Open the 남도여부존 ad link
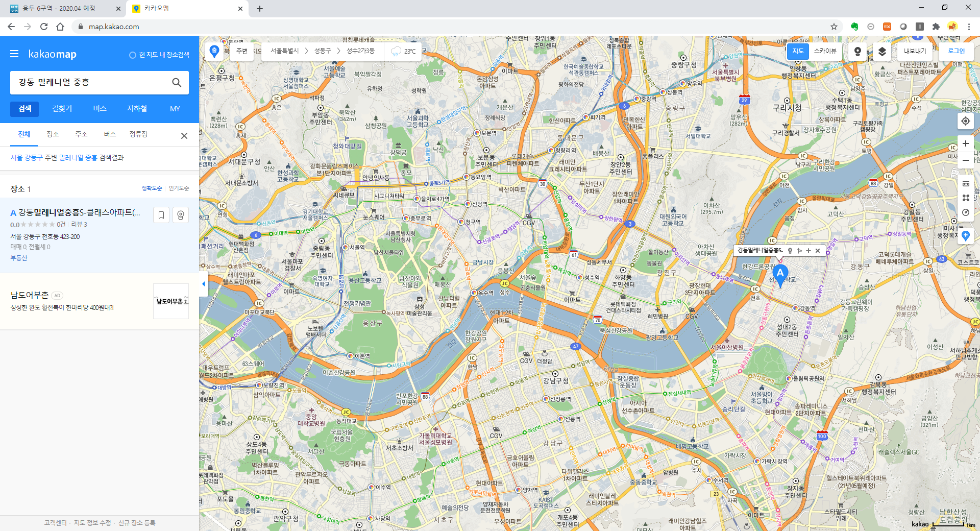The image size is (980, 531). 30,295
